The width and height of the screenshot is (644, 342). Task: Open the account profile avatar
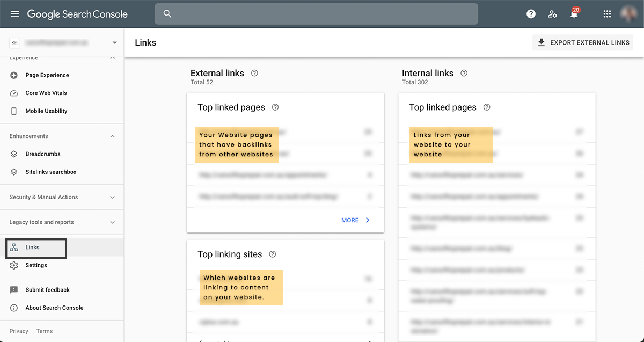(x=628, y=14)
